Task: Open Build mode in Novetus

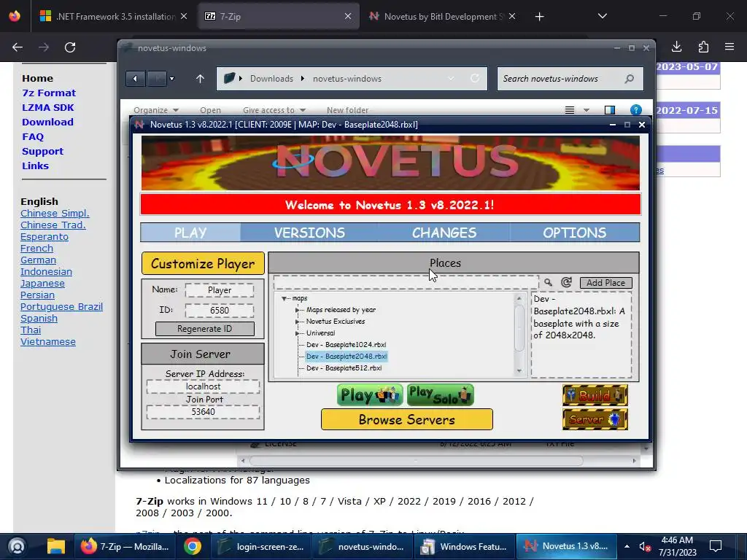Action: click(x=595, y=395)
